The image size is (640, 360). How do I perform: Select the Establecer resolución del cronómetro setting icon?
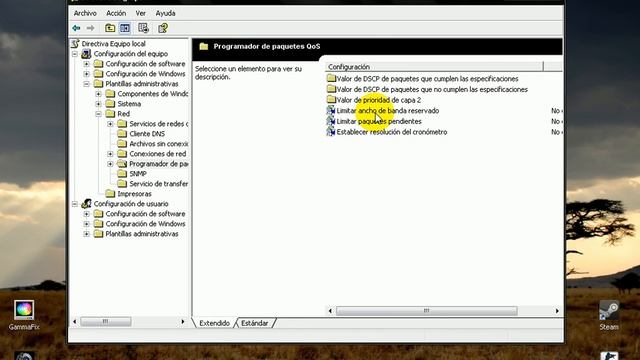click(x=331, y=132)
